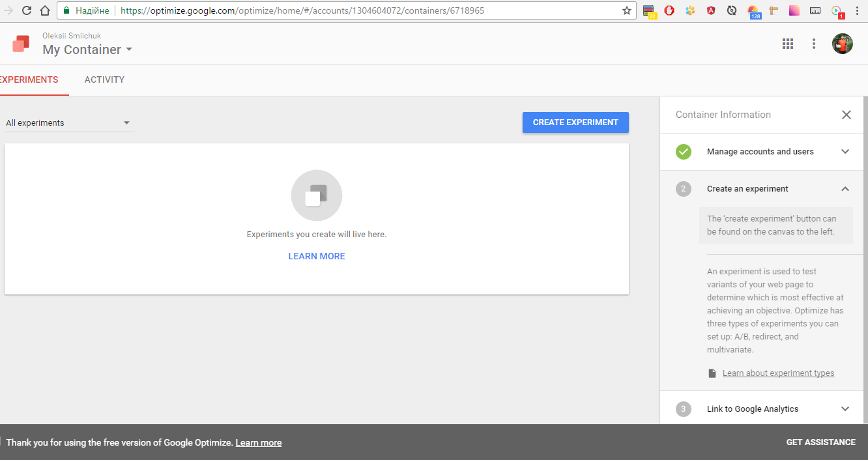Image resolution: width=868 pixels, height=460 pixels.
Task: Click Get Assistance in the bottom banner
Action: (820, 442)
